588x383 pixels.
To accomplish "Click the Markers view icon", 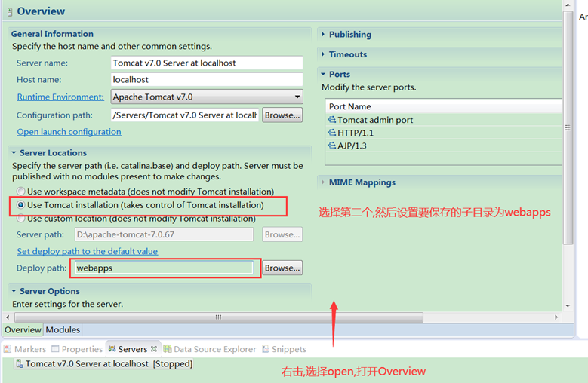I will (8, 349).
